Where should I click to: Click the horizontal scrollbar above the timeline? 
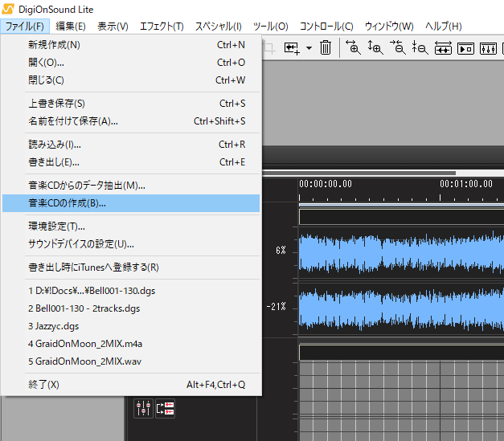[x=359, y=173]
